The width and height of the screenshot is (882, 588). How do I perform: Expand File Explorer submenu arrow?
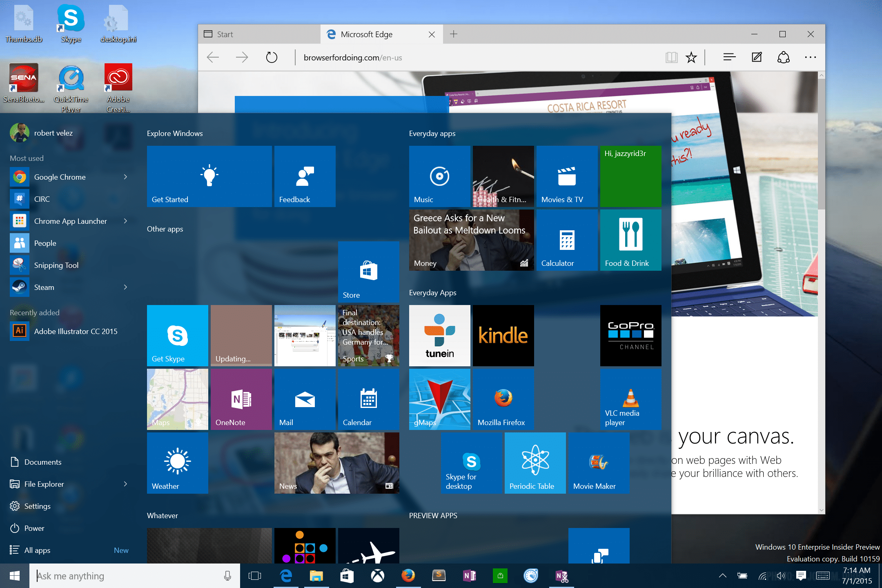pos(125,484)
